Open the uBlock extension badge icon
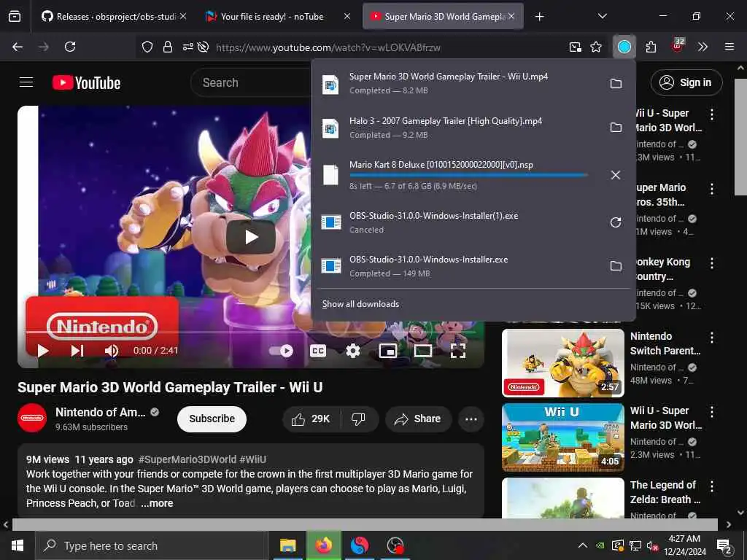747x560 pixels. (x=678, y=45)
